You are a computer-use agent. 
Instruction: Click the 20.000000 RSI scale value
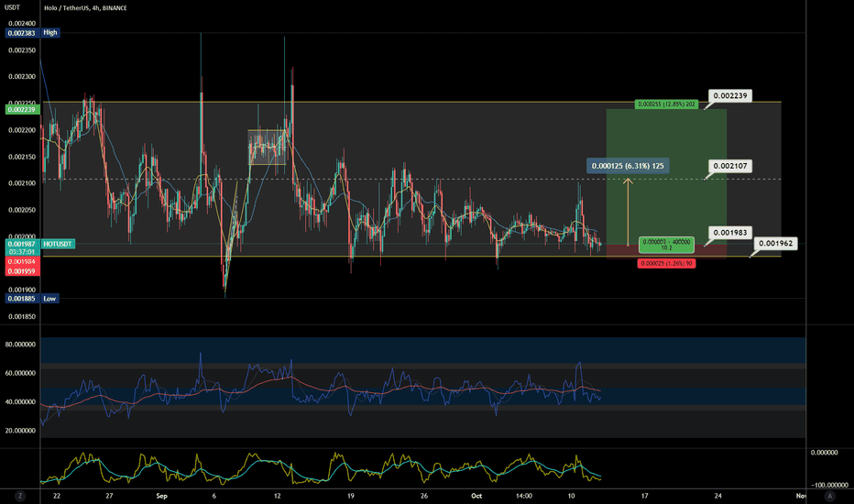click(21, 431)
